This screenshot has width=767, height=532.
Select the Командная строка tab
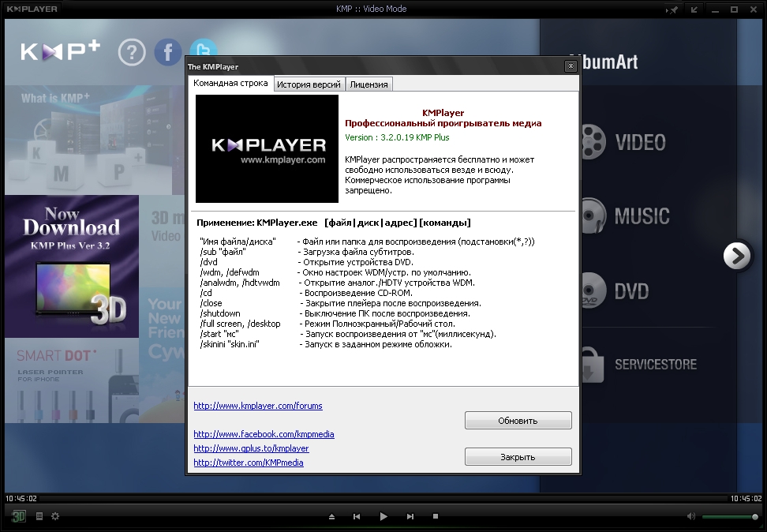pyautogui.click(x=230, y=83)
